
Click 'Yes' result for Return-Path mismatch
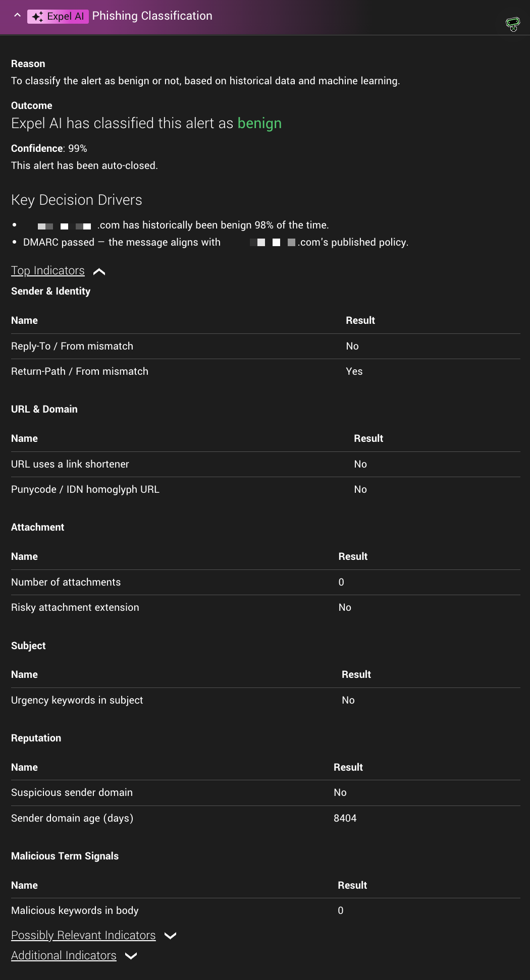pyautogui.click(x=354, y=371)
